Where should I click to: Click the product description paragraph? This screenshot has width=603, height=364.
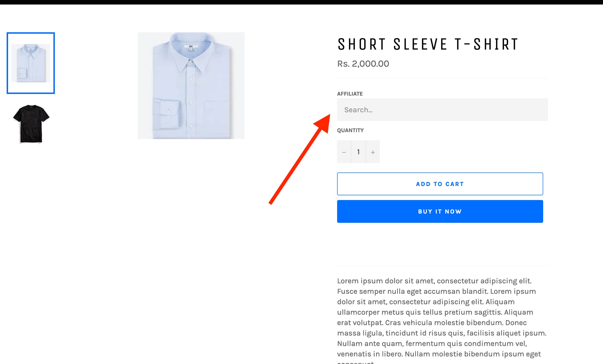[x=441, y=316]
